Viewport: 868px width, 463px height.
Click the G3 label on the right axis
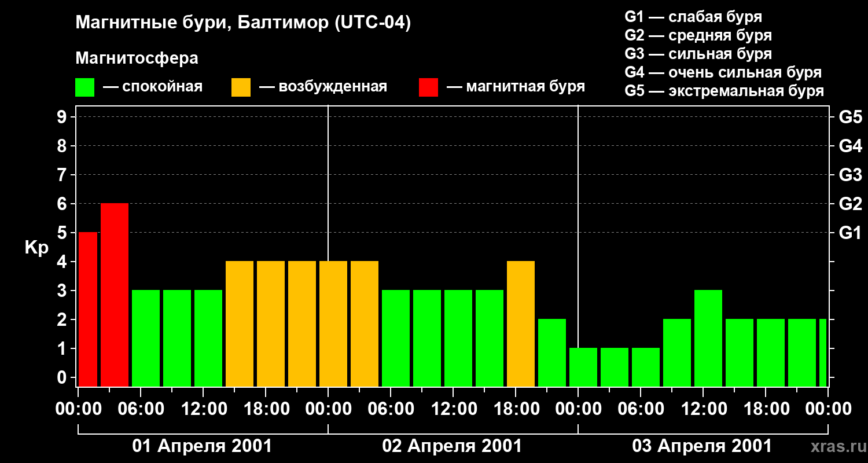[850, 175]
